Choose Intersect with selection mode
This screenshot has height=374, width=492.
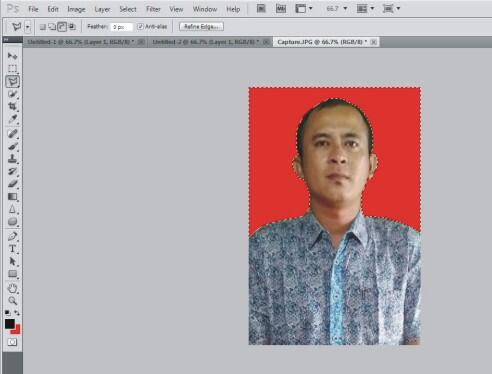[72, 27]
